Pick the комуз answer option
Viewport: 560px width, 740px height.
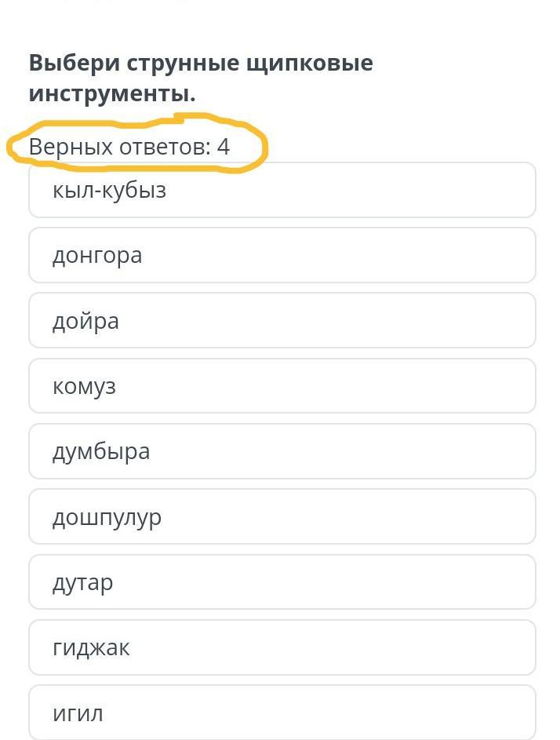tap(282, 386)
